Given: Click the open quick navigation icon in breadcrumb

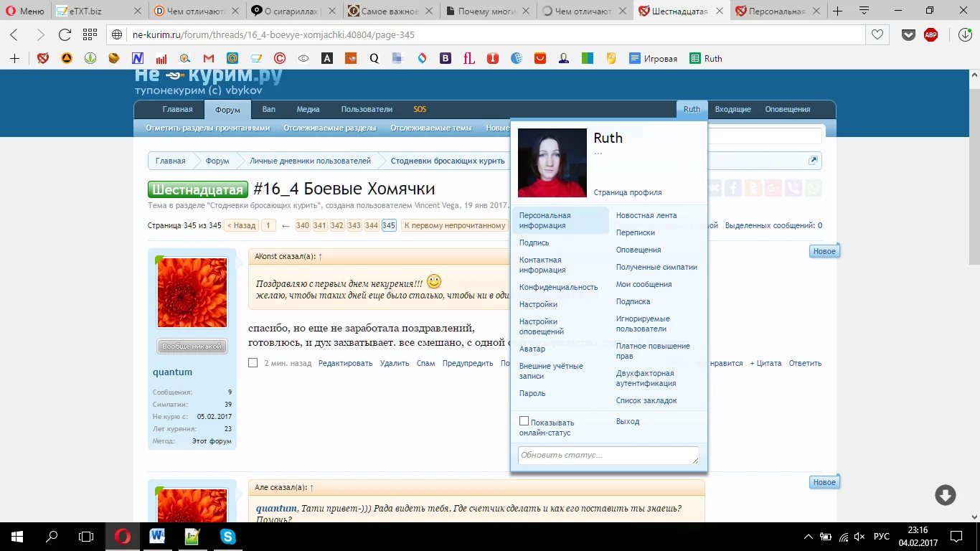Looking at the screenshot, I should click(813, 161).
